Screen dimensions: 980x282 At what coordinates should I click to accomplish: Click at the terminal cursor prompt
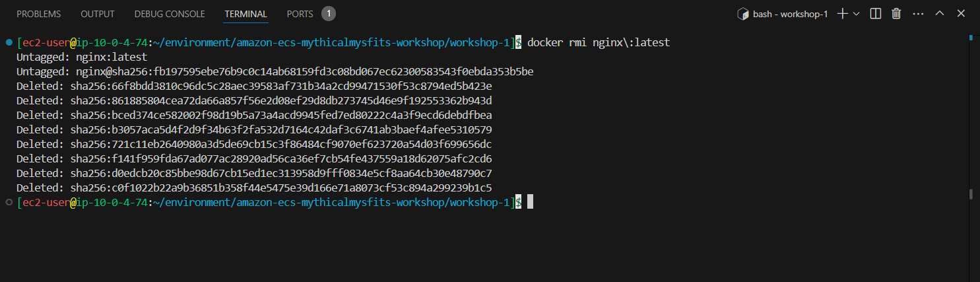click(x=530, y=202)
